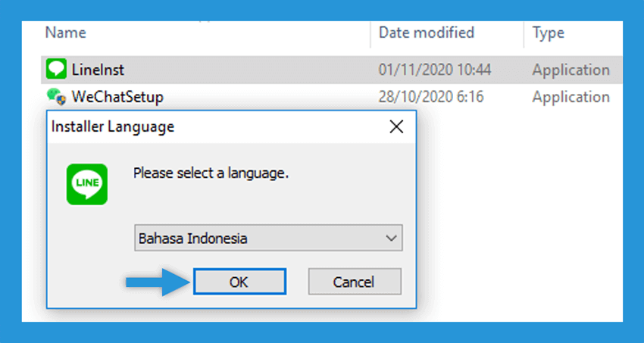Screen dimensions: 644x343
Task: Sort files by the Date modified column
Action: (x=427, y=33)
